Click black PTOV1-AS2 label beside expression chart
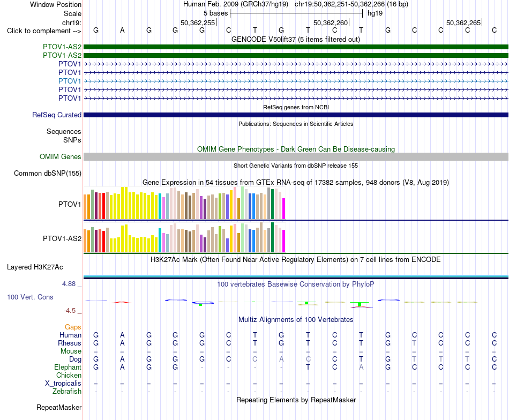 (62, 238)
